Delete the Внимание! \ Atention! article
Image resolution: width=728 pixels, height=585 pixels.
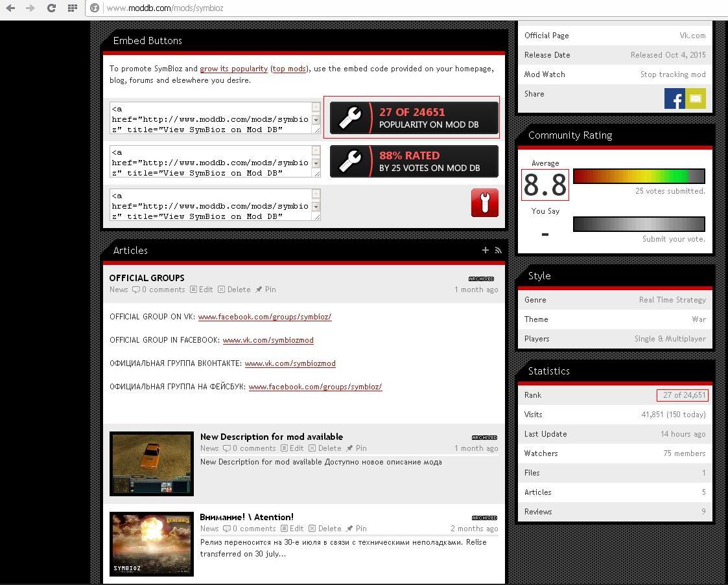pyautogui.click(x=325, y=529)
